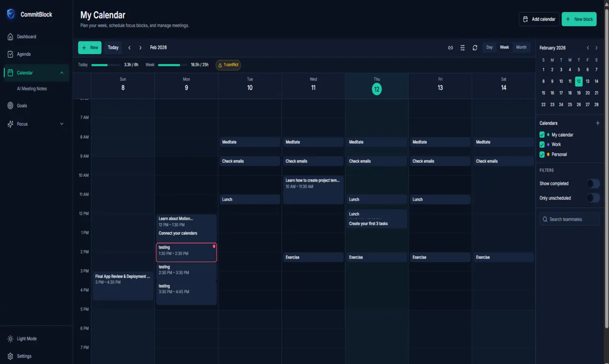This screenshot has height=364, width=609.
Task: Click the Dashboard home icon
Action: 11,36
